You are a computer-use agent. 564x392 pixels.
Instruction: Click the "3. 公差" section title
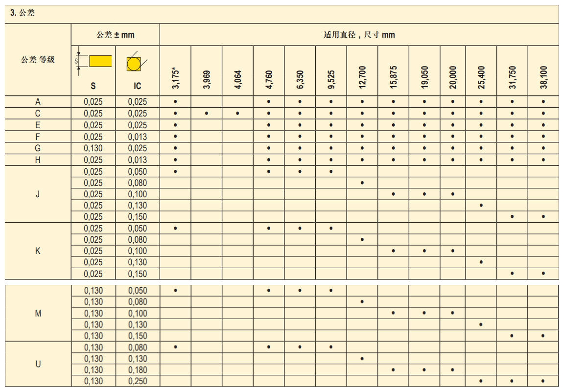point(23,14)
